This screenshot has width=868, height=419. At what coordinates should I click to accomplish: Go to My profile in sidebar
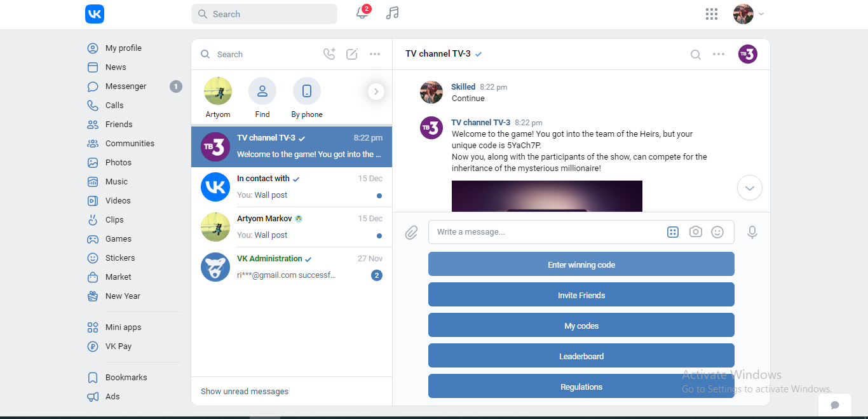coord(123,48)
